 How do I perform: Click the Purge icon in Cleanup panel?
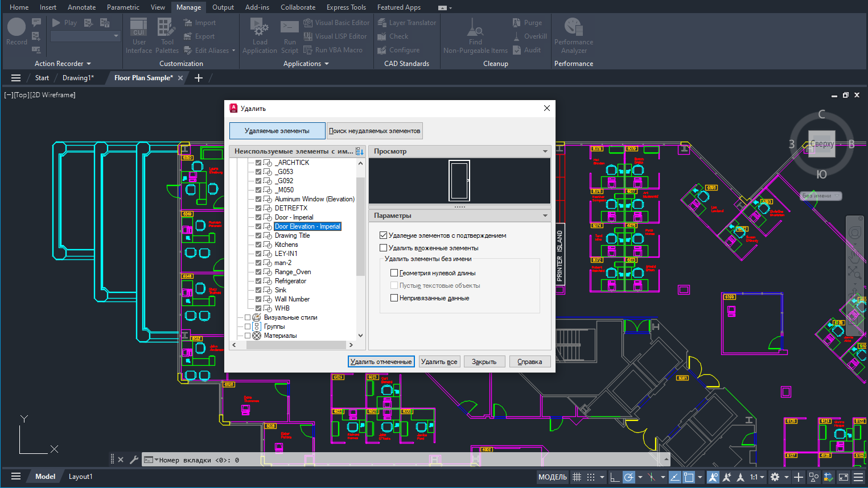[x=517, y=23]
